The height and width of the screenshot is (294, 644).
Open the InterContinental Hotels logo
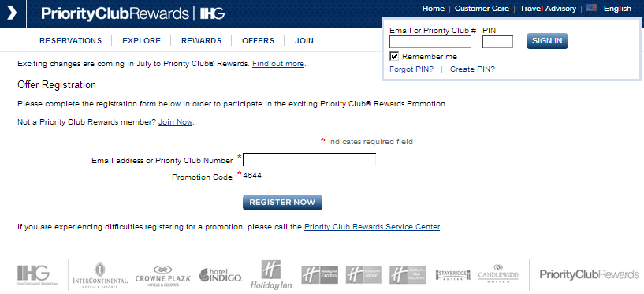click(x=100, y=275)
